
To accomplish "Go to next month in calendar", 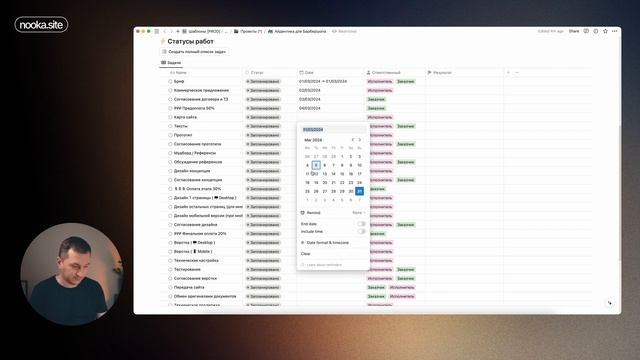I will coord(360,140).
